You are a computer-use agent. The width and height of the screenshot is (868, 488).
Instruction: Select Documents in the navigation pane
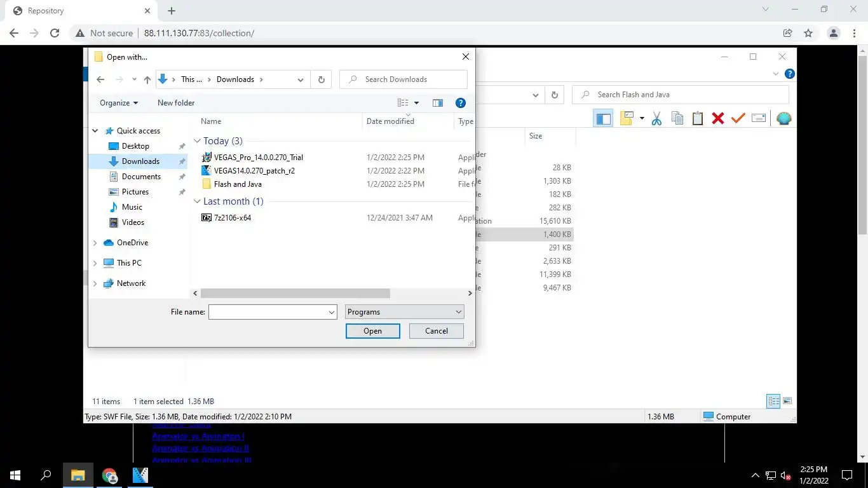point(141,177)
